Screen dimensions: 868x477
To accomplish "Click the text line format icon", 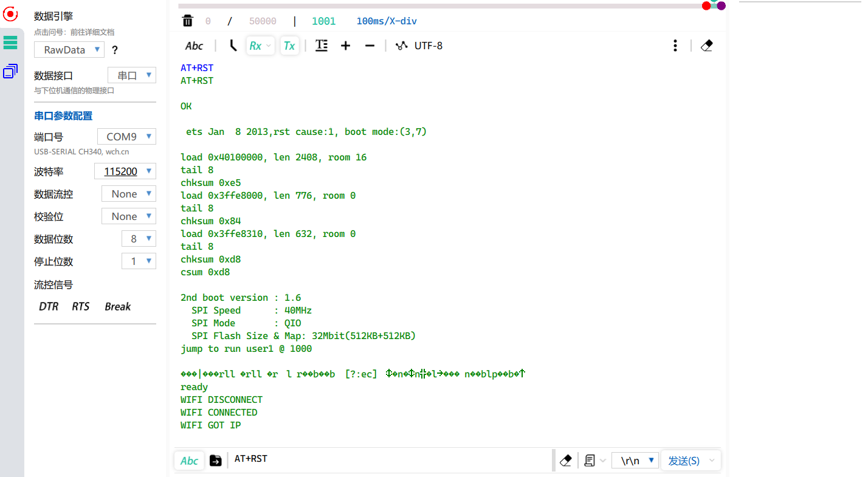I will (322, 46).
